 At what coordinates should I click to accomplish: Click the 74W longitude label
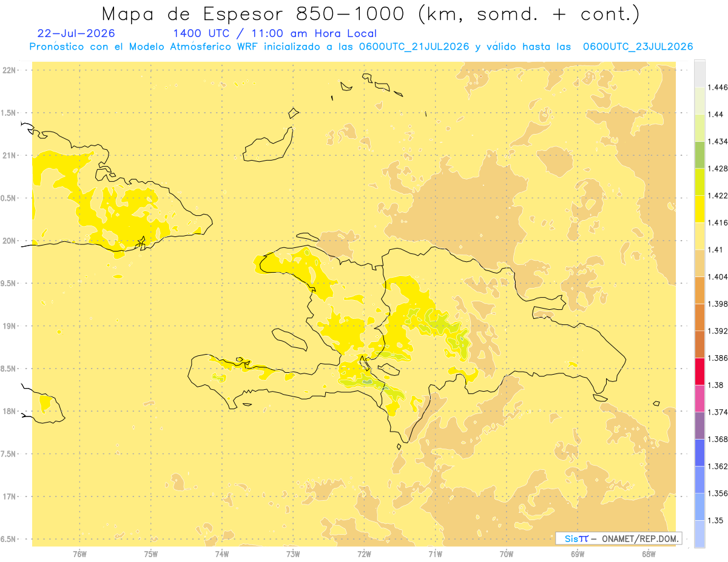tap(222, 554)
